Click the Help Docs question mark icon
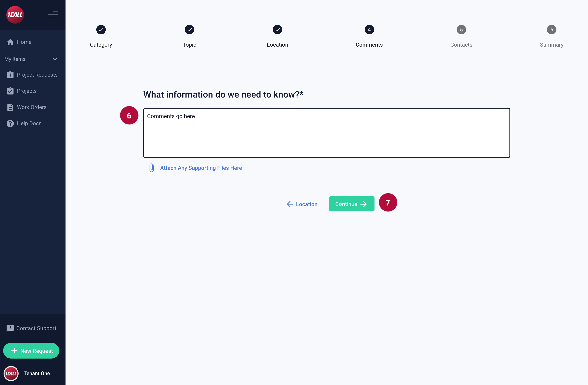The image size is (588, 385). 10,123
